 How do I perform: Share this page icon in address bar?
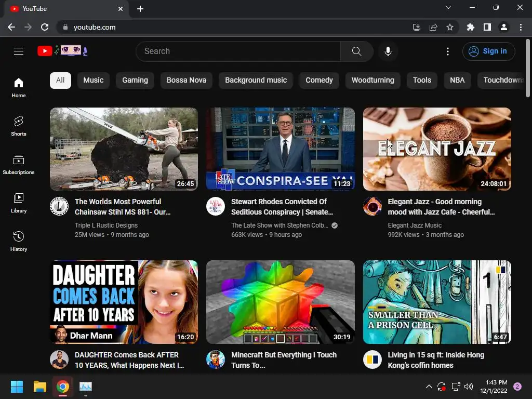coord(433,27)
